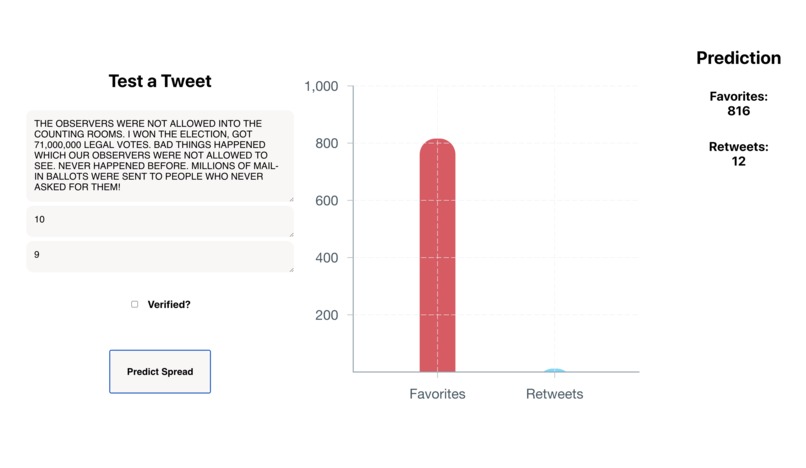Select the input field containing 9
This screenshot has height=468, width=806.
click(160, 257)
